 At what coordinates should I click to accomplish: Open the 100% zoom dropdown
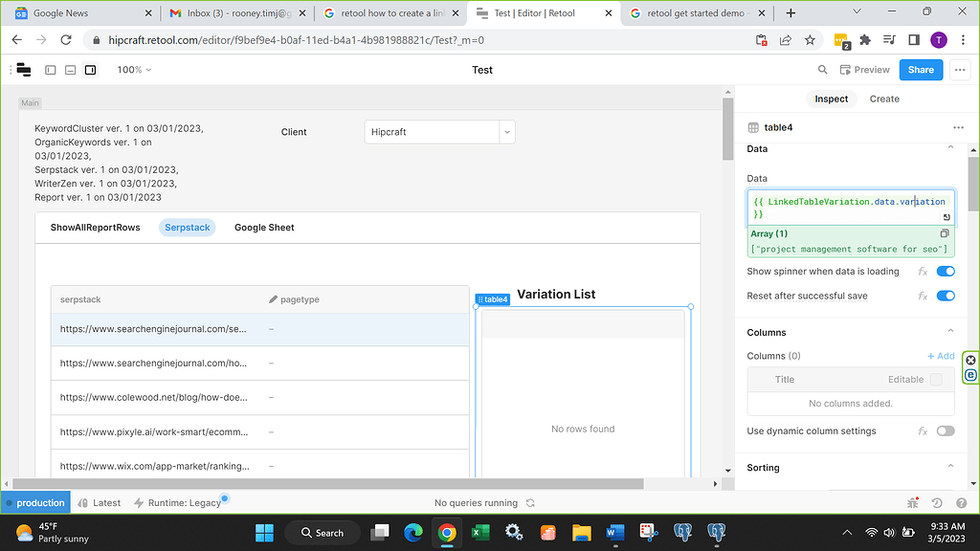click(134, 70)
